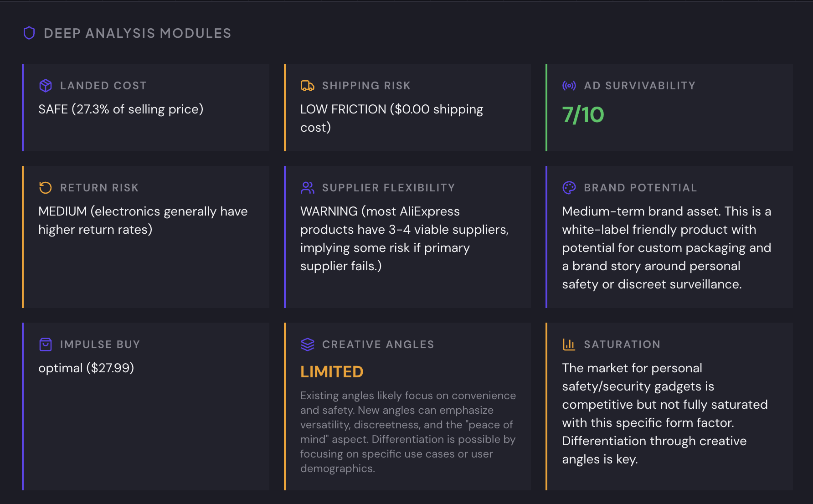The width and height of the screenshot is (813, 504).
Task: Click the Deep Analysis Modules heading
Action: (137, 33)
